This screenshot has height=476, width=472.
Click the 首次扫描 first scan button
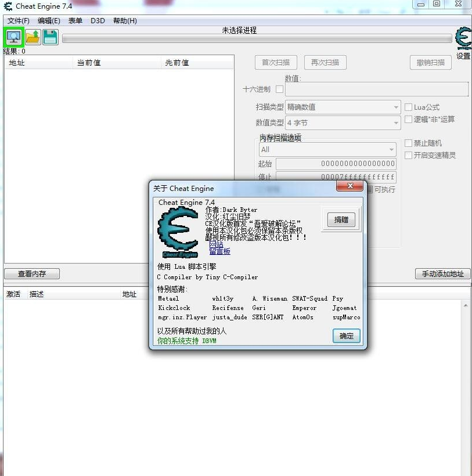(276, 63)
